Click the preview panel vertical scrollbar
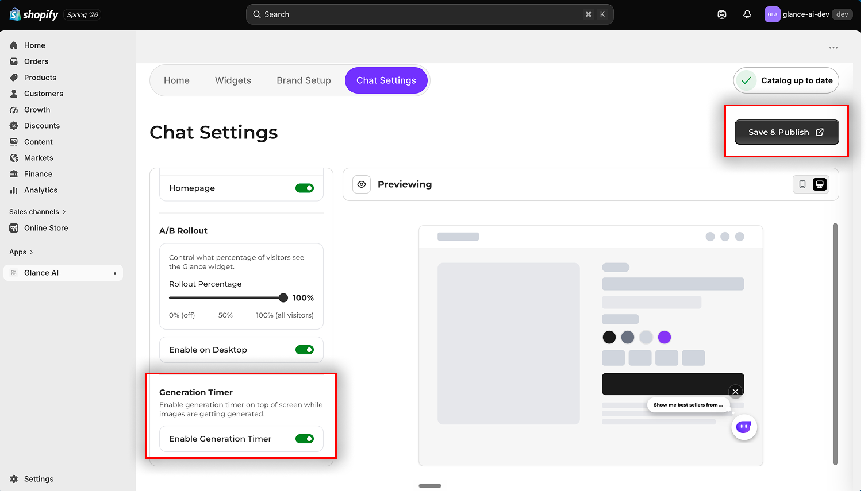This screenshot has width=868, height=491. pyautogui.click(x=835, y=344)
